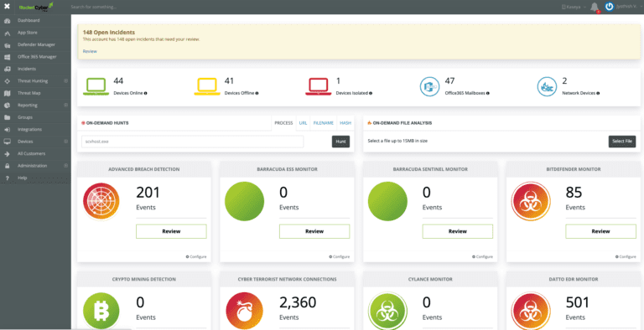The image size is (644, 330).
Task: Click Crypto Mining Detection bitcoin icon
Action: coord(101,311)
